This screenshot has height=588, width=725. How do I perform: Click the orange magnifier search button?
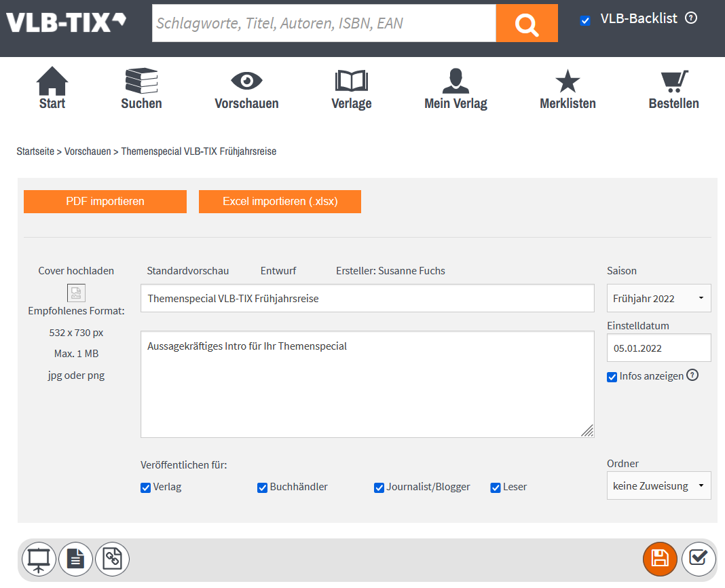pos(527,23)
